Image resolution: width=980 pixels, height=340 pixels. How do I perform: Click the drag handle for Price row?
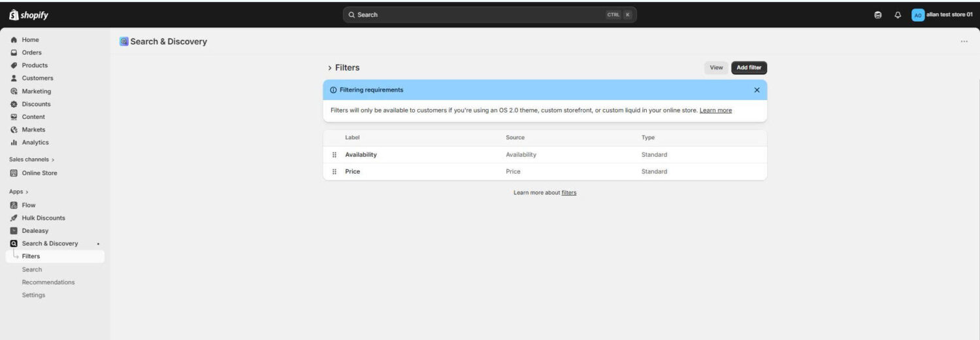pos(335,172)
